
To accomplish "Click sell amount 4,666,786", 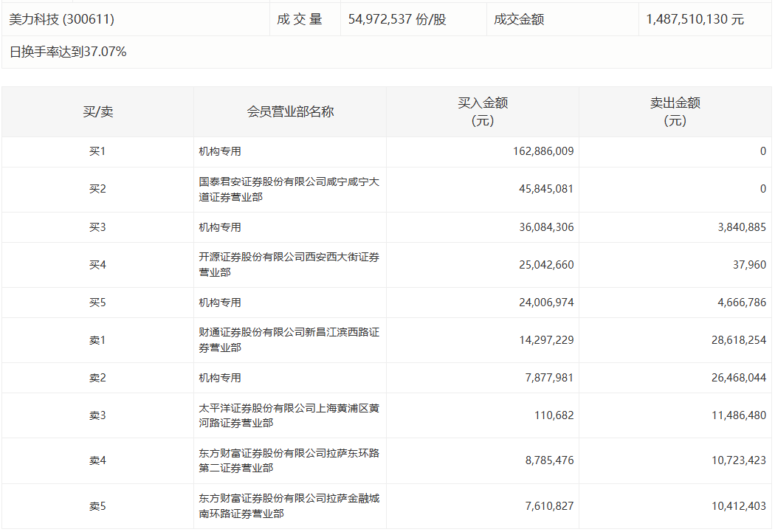I will [742, 303].
